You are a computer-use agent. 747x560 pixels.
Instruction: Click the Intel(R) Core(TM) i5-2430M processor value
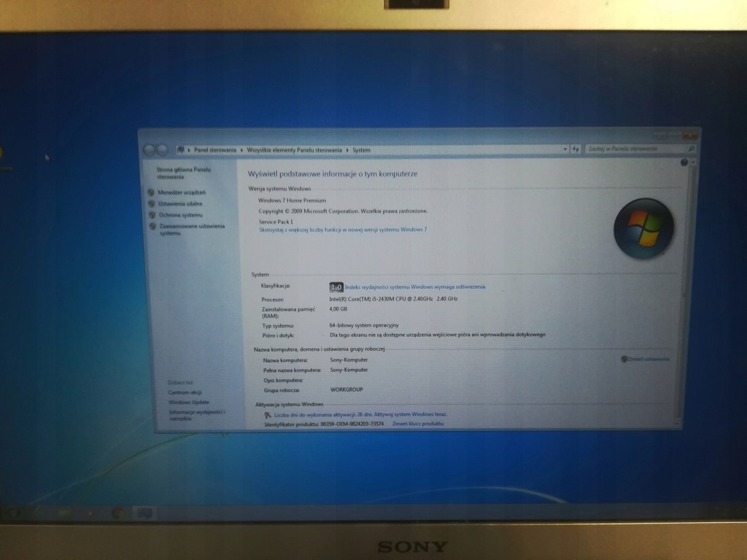[393, 299]
